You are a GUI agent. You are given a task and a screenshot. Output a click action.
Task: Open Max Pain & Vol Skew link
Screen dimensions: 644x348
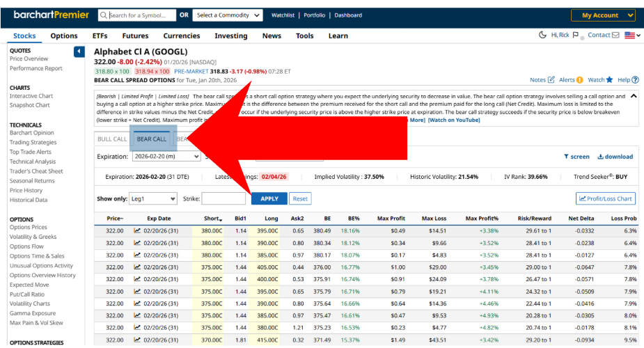point(36,323)
